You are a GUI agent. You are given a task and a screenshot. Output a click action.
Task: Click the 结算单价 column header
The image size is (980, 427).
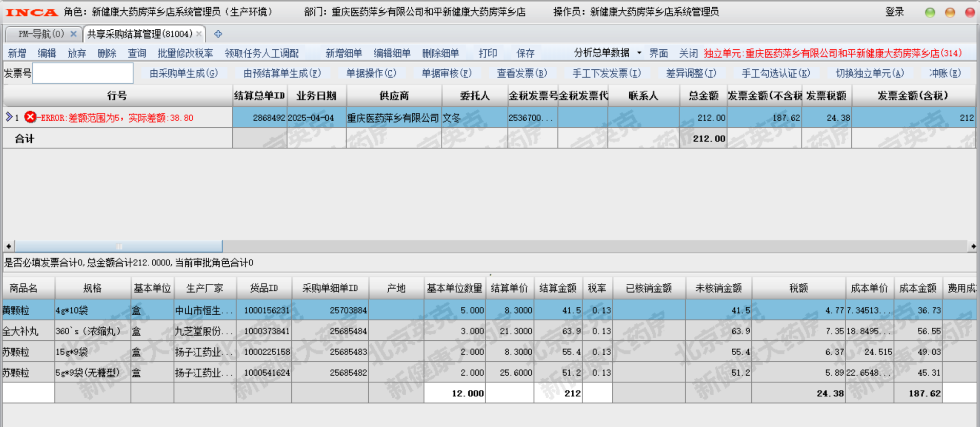pos(509,288)
